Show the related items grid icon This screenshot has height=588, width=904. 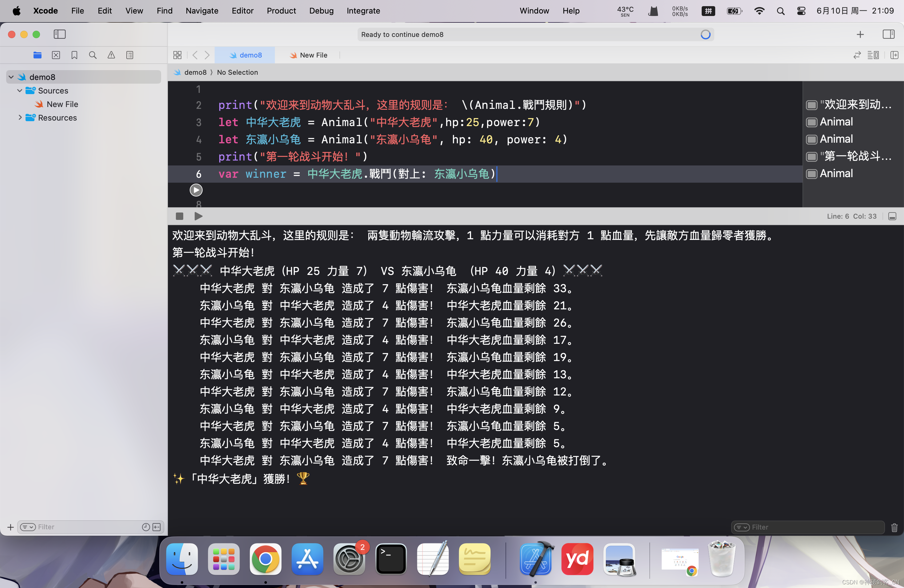point(177,55)
